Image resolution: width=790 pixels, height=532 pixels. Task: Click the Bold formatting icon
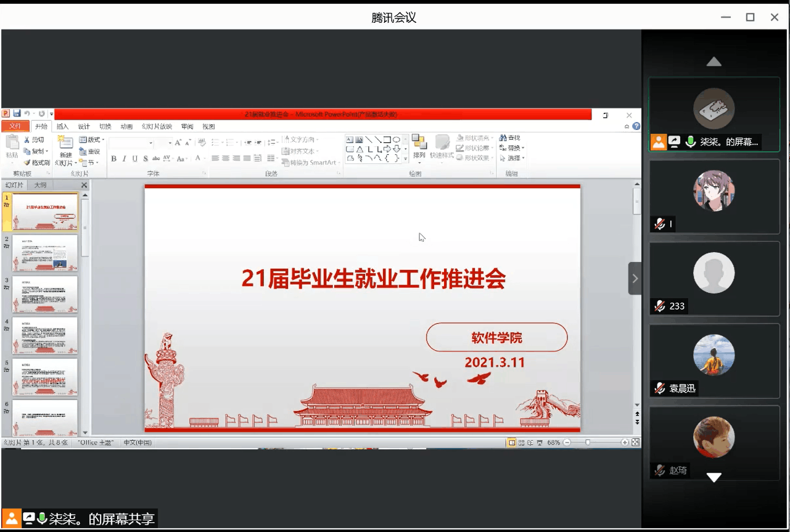113,159
